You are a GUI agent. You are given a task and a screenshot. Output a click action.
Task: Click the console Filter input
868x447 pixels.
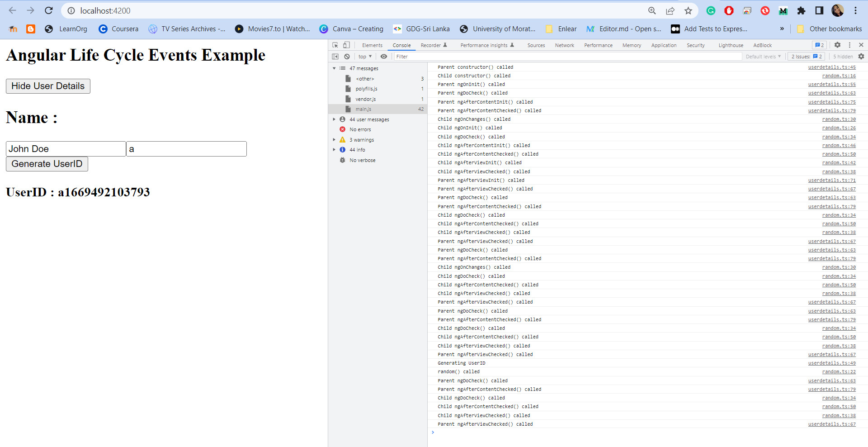pos(568,57)
